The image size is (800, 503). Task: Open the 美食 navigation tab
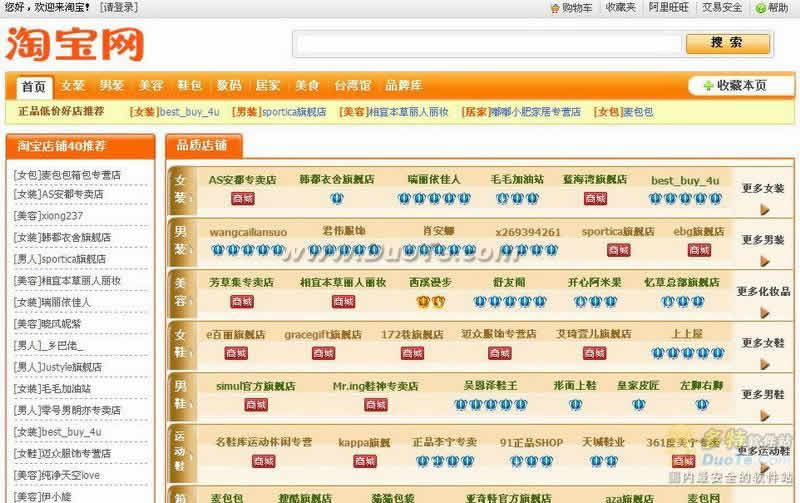(x=307, y=85)
